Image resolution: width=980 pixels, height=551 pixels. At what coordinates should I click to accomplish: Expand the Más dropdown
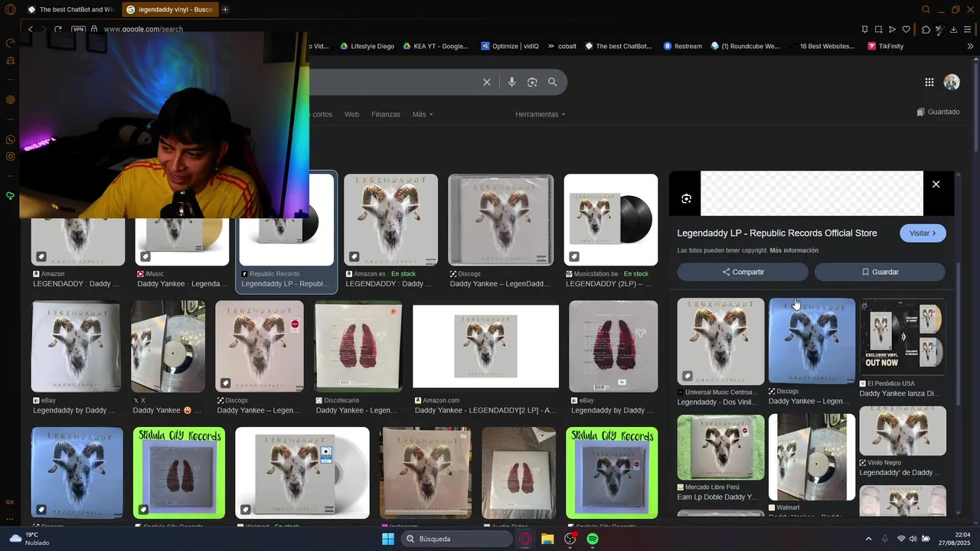coord(423,114)
